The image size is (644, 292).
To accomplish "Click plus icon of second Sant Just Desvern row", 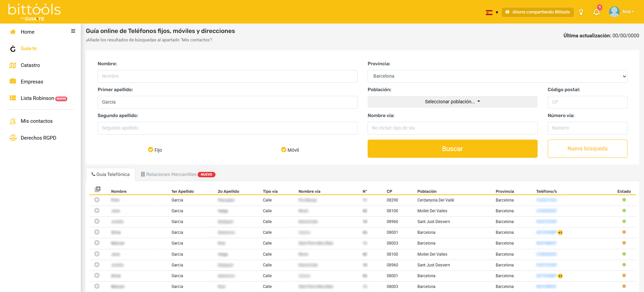I will tap(97, 265).
